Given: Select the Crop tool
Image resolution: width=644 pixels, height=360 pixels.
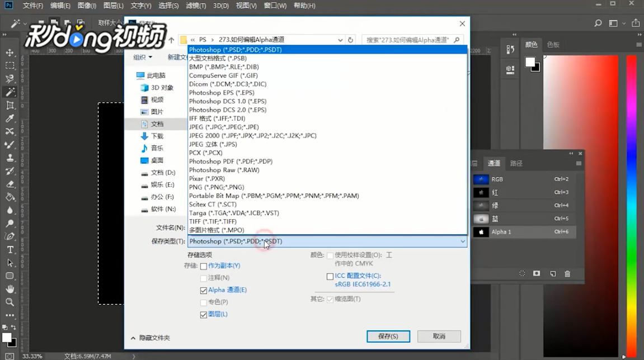Looking at the screenshot, I should (10, 105).
